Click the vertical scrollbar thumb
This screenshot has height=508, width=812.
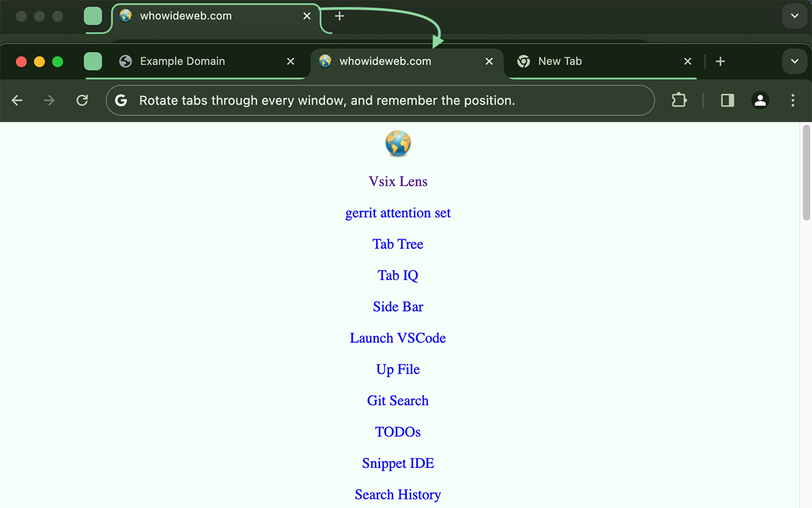[806, 173]
